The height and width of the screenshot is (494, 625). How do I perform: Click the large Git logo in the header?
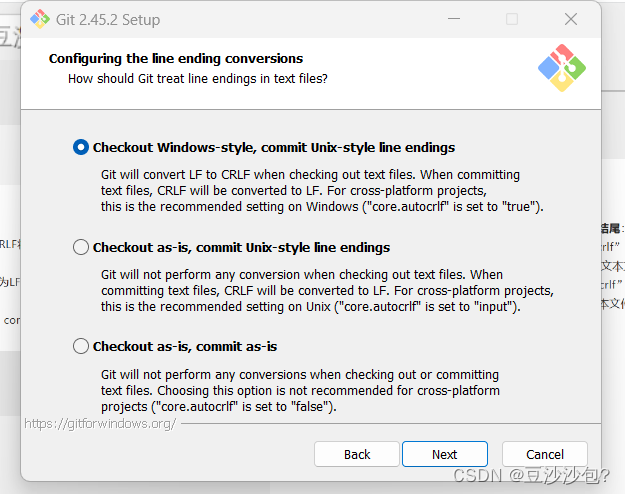click(562, 68)
